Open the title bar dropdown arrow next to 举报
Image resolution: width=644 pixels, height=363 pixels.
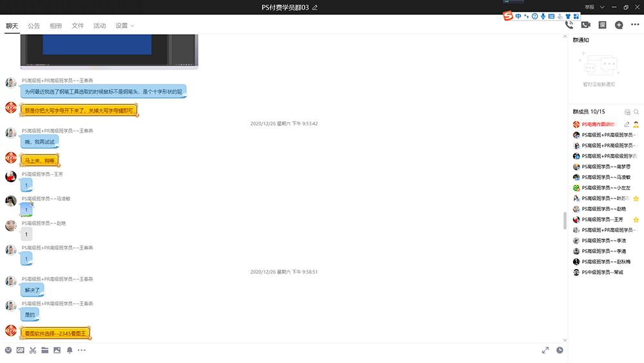click(602, 7)
